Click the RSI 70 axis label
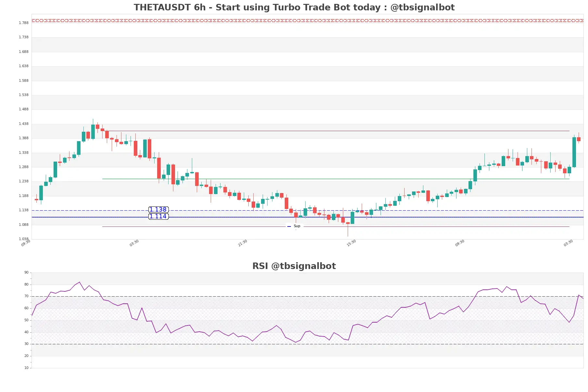 click(26, 296)
